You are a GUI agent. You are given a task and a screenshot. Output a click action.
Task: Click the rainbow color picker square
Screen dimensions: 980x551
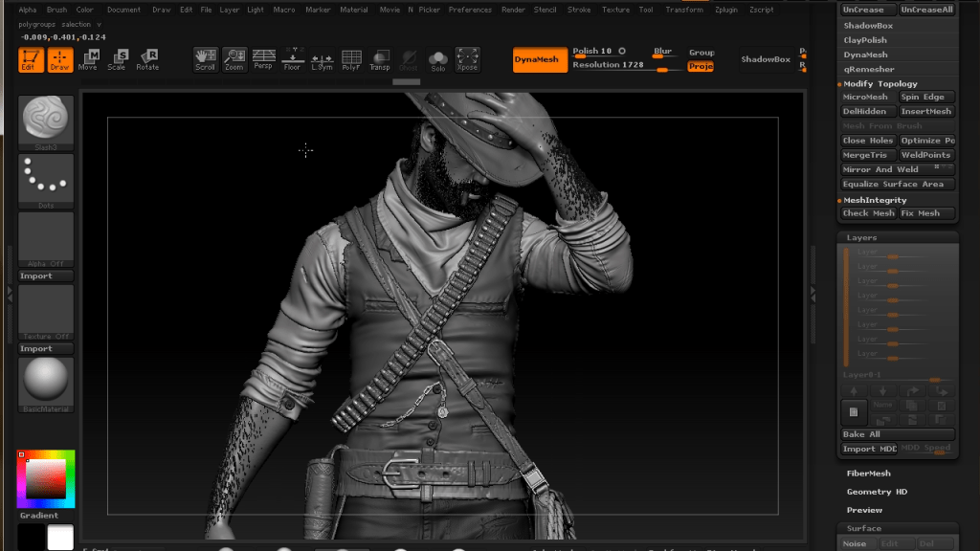point(46,478)
